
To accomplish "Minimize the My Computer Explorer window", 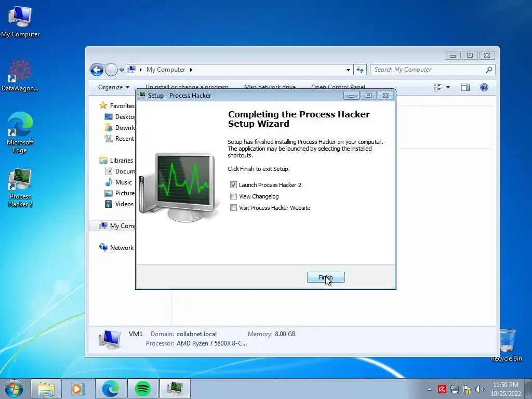I will tap(453, 55).
